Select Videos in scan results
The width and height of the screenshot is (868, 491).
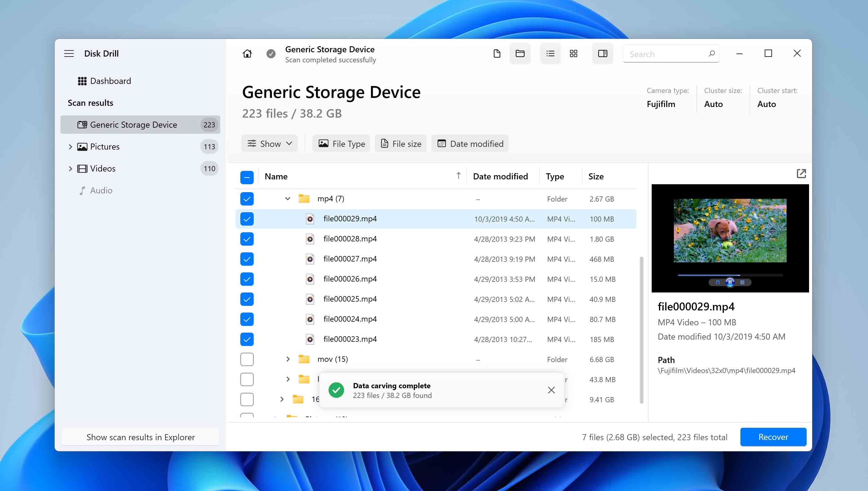pyautogui.click(x=140, y=169)
